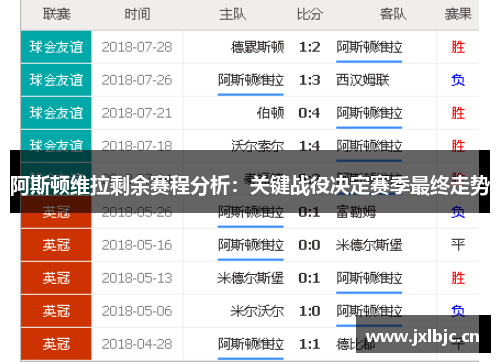Open home team 阿斯顿维拉 in the 2018-07-26 row
500x362 pixels.
251,80
